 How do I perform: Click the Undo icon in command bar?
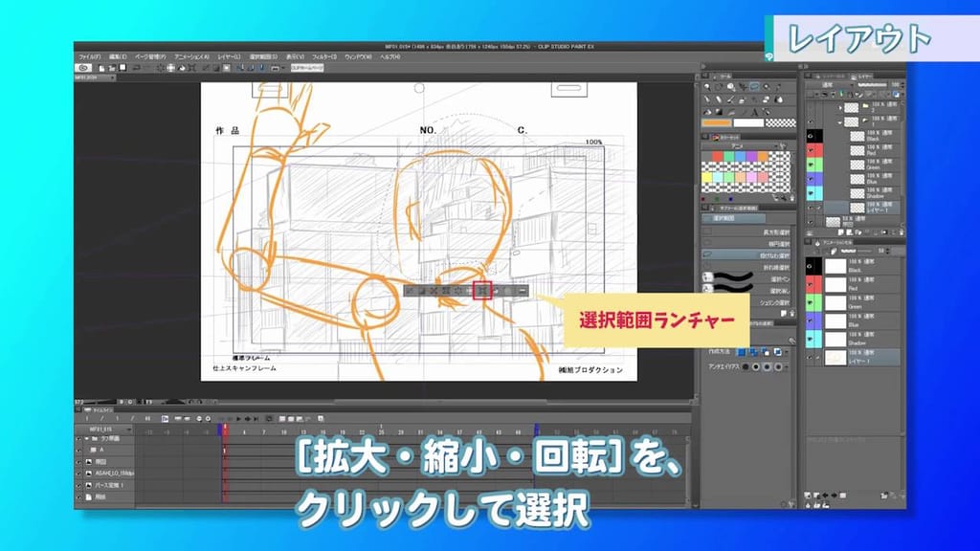pos(136,68)
